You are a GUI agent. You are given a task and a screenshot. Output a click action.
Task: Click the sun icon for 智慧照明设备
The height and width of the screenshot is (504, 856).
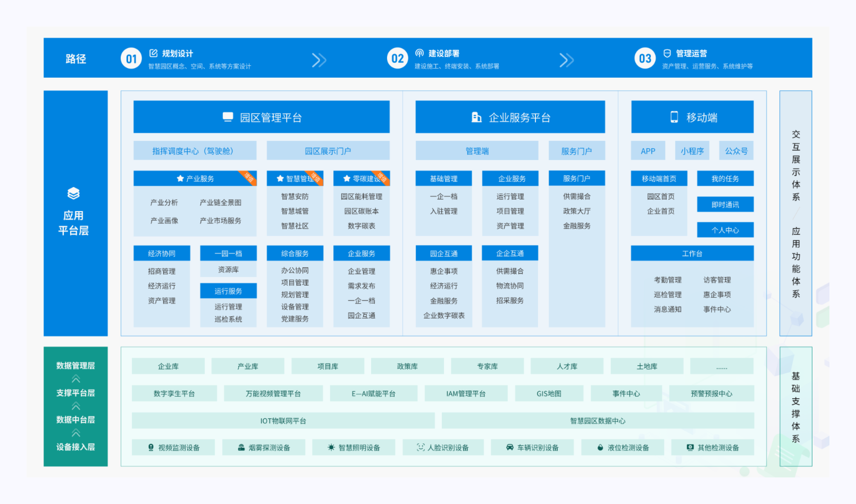point(331,448)
